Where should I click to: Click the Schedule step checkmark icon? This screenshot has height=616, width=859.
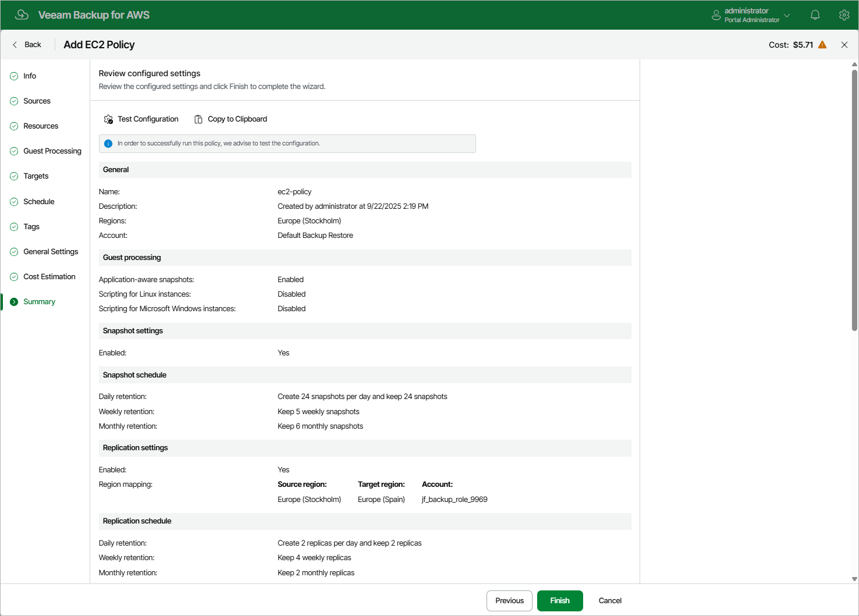point(14,202)
